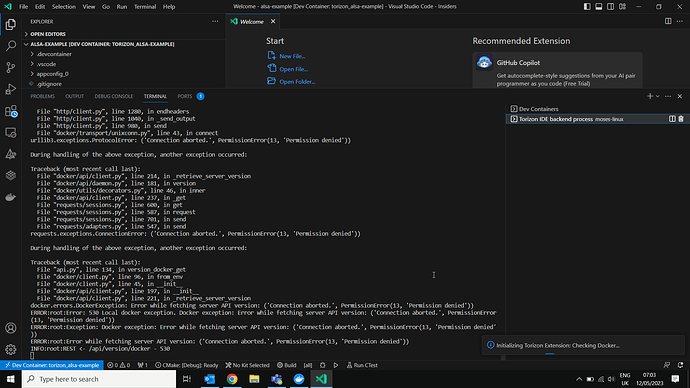Image resolution: width=690 pixels, height=388 pixels.
Task: Switch to the Problems tab
Action: 43,96
